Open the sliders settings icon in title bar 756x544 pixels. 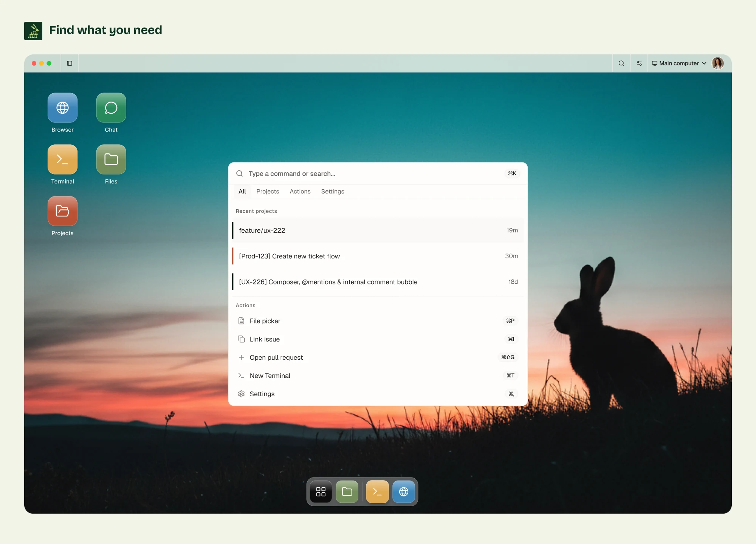(639, 63)
